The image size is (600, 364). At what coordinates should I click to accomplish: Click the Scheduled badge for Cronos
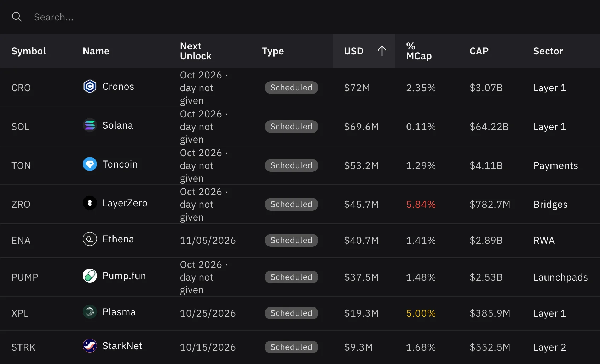[x=292, y=88]
